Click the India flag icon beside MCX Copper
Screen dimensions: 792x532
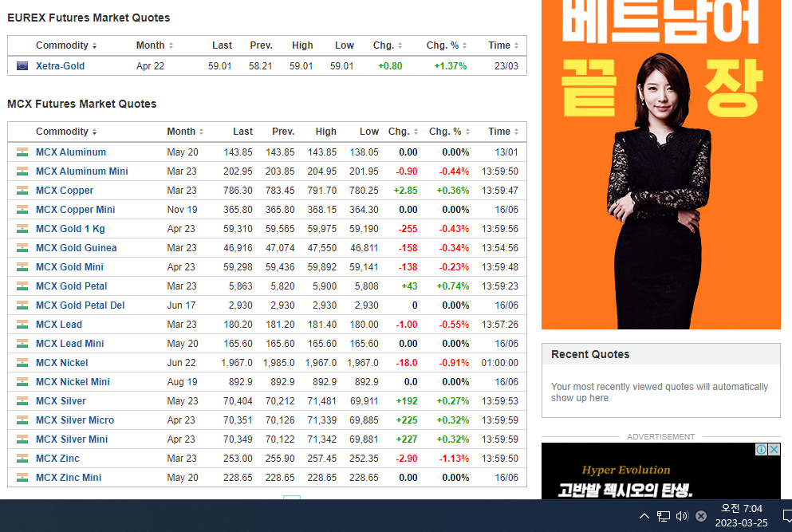[x=22, y=191]
